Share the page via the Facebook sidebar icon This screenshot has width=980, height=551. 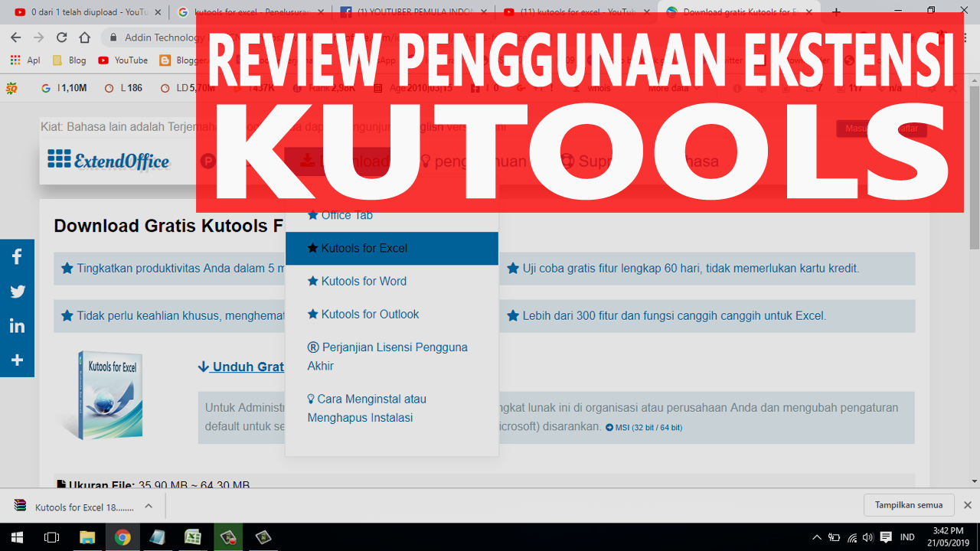[x=17, y=256]
